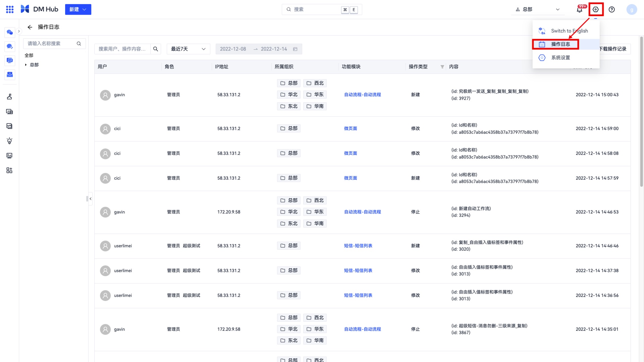This screenshot has height=362, width=644.
Task: Open the bar chart monitor sidebar icon
Action: (x=9, y=156)
